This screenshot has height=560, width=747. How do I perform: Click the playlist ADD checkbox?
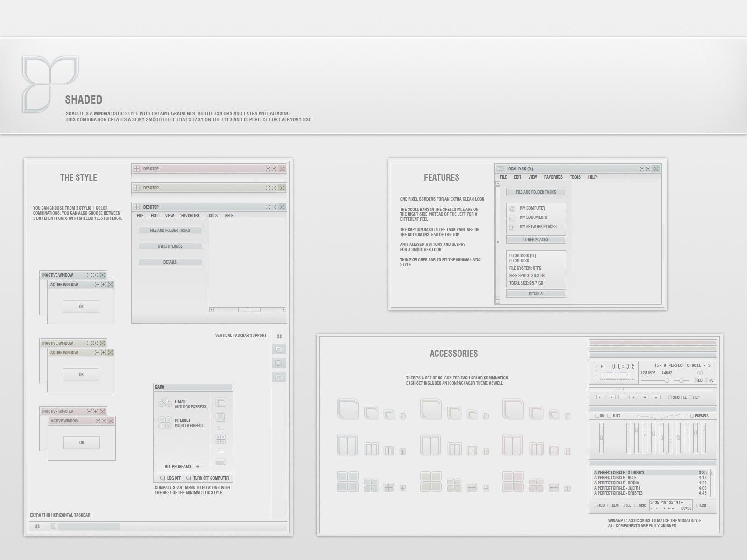596,505
